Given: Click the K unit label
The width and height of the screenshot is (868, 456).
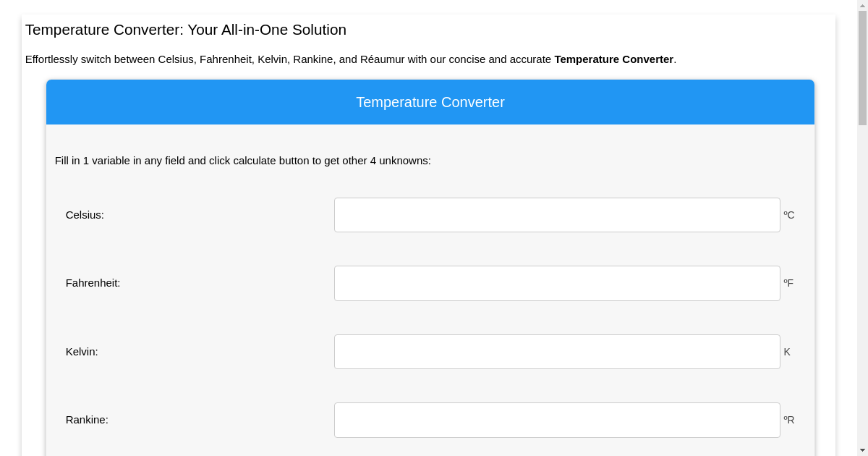Looking at the screenshot, I should [786, 351].
